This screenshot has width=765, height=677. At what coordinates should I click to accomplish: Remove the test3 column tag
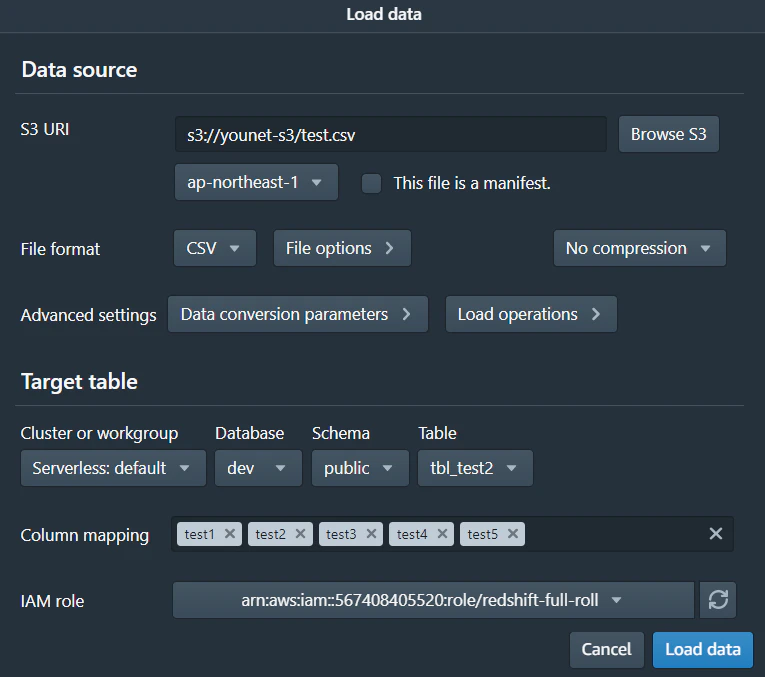[x=371, y=534]
